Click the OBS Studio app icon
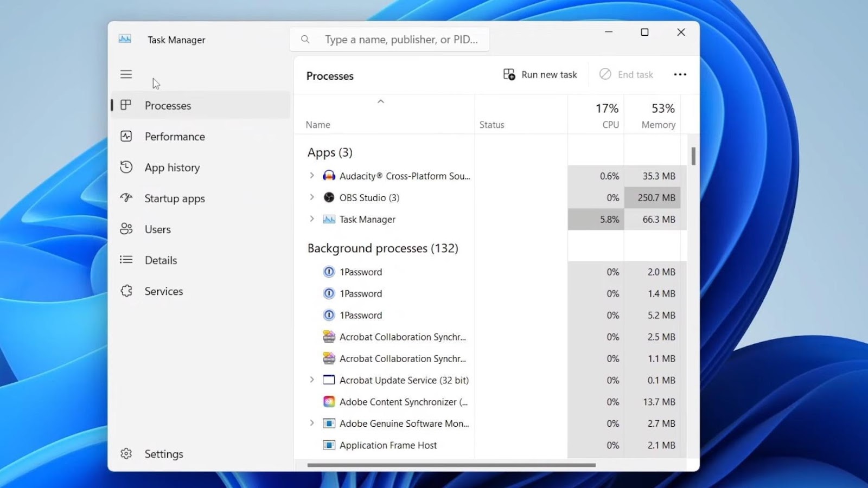The width and height of the screenshot is (868, 488). pos(329,197)
